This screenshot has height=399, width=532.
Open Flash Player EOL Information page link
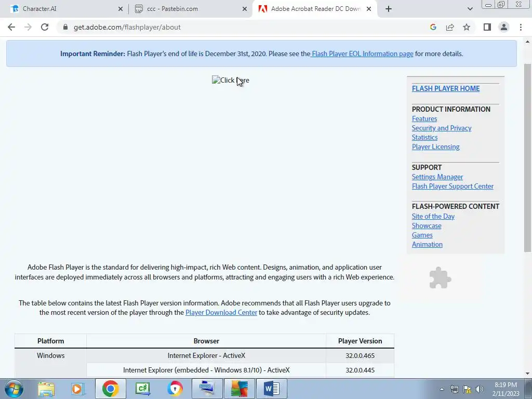(362, 54)
